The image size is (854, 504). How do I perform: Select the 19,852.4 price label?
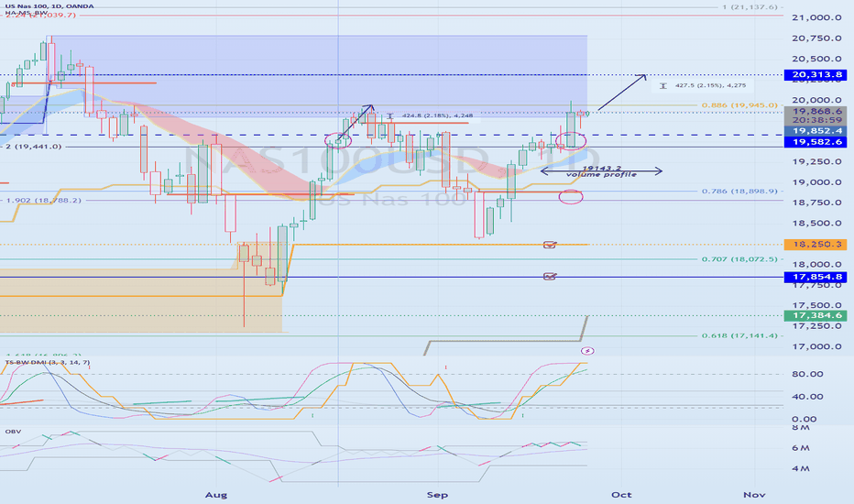click(816, 131)
